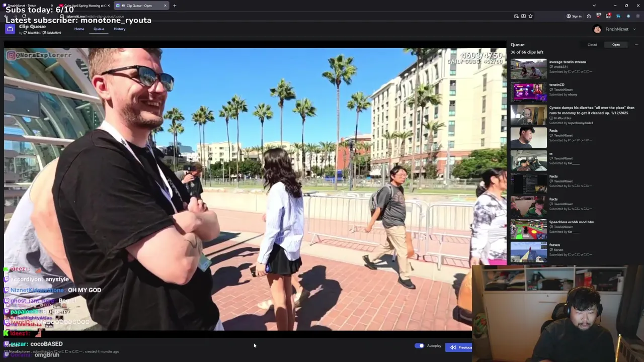Click the 'Submitted by ohuny' text

pyautogui.click(x=563, y=95)
